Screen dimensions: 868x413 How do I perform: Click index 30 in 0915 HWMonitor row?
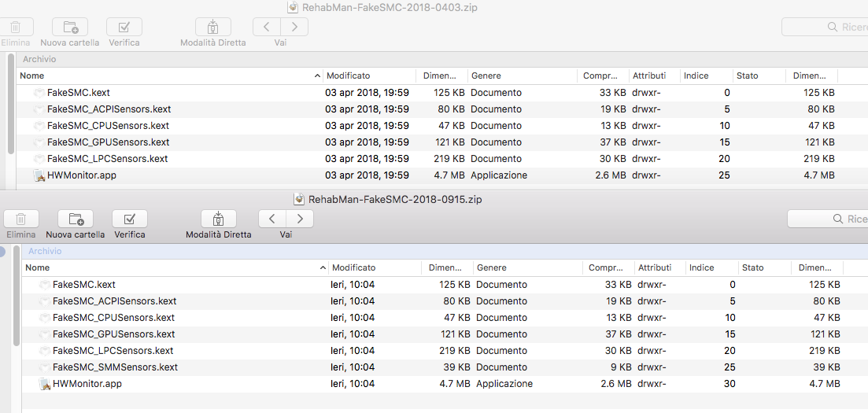729,384
